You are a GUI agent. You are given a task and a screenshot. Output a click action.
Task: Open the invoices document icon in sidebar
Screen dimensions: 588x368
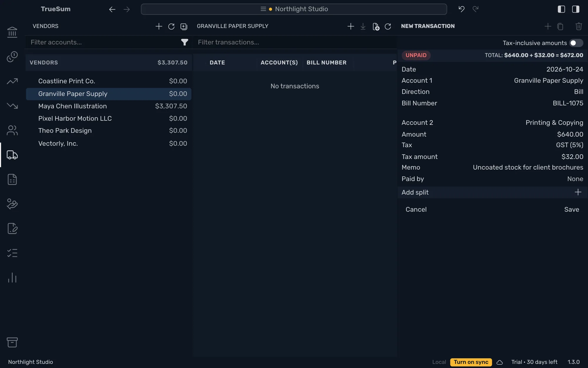click(12, 179)
